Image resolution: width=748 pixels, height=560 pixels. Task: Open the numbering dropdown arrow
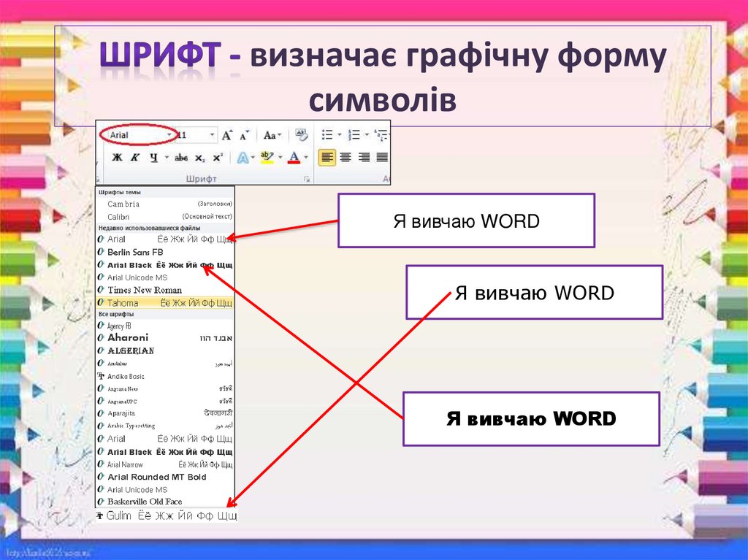367,135
